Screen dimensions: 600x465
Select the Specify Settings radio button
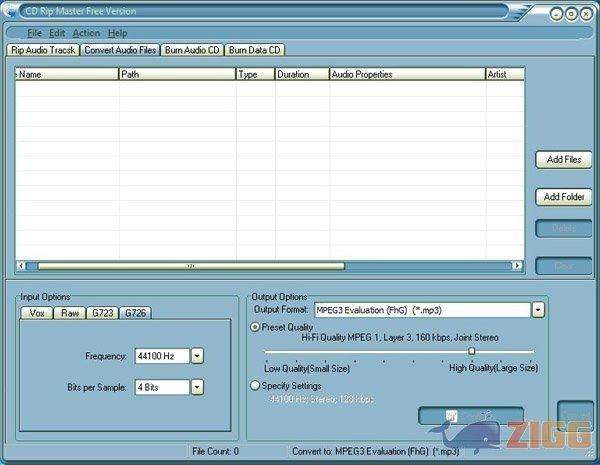[255, 385]
